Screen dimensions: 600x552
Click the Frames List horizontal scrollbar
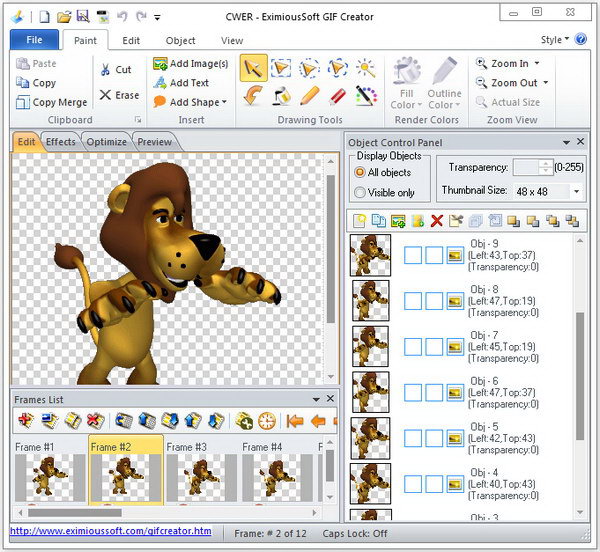pos(160,513)
